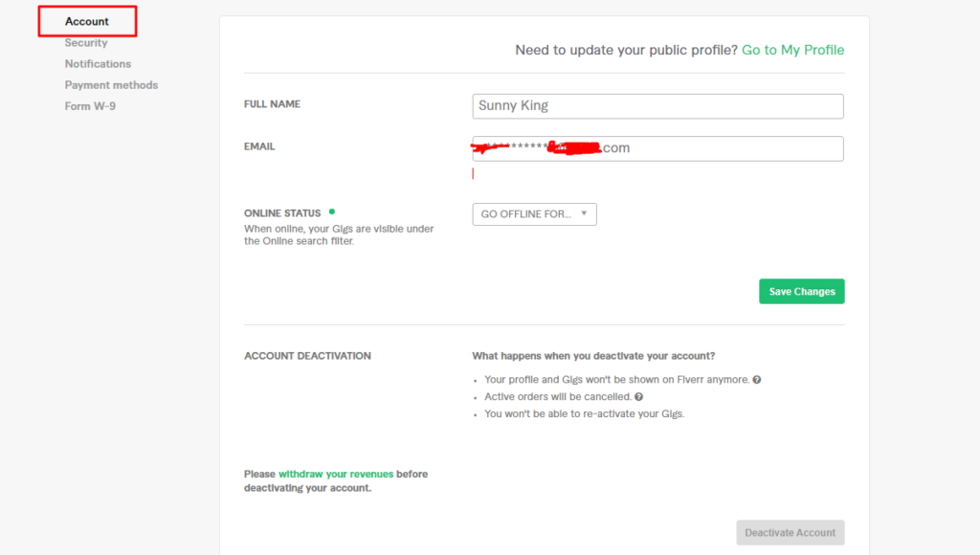Open the Payment methods tab
This screenshot has width=980, height=555.
(x=111, y=85)
